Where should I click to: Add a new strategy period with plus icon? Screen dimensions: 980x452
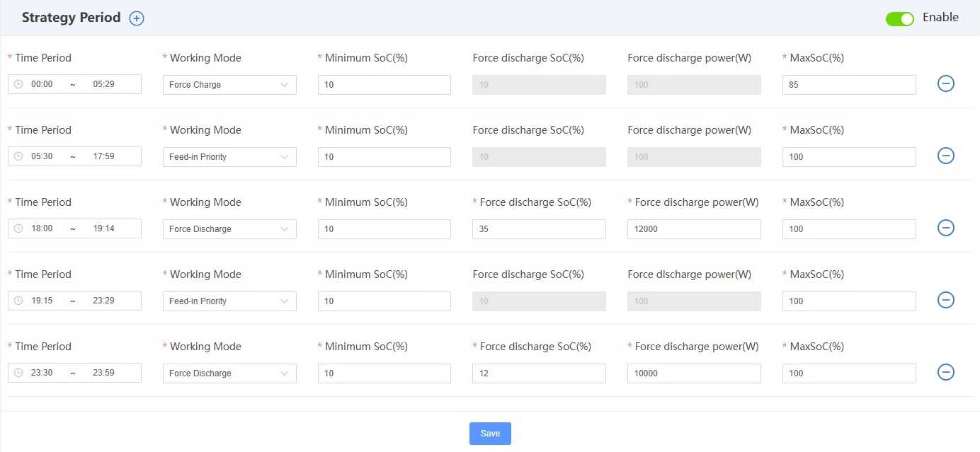point(137,18)
